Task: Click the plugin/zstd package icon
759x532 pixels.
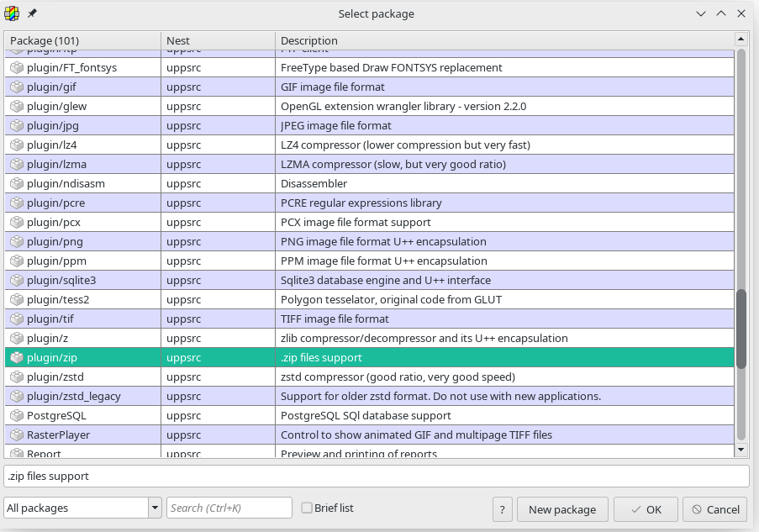Action: (x=17, y=377)
